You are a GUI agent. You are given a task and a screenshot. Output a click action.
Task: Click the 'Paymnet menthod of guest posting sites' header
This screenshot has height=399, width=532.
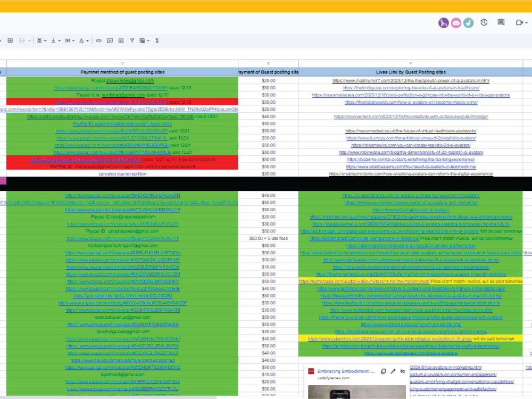tap(122, 72)
